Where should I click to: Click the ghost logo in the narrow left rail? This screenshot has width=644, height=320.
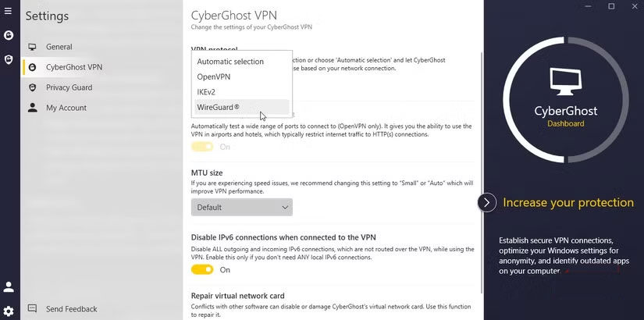[x=9, y=35]
